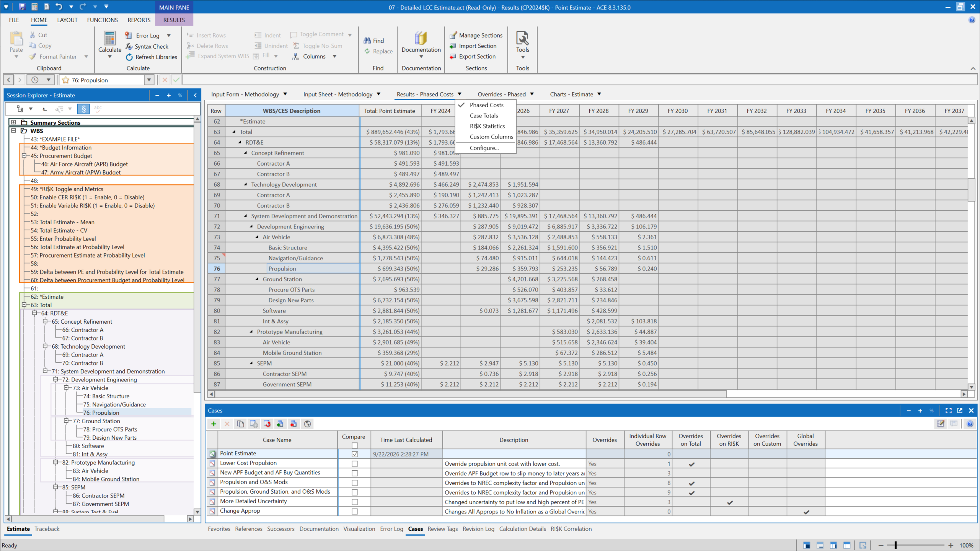Select Case Totals from dropdown menu
The width and height of the screenshot is (980, 551).
point(484,116)
